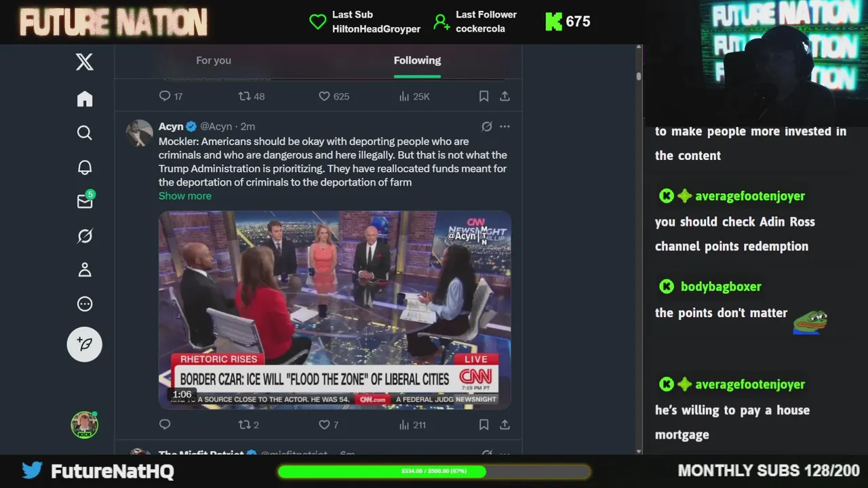View analytics showing 25K views

[x=414, y=96]
